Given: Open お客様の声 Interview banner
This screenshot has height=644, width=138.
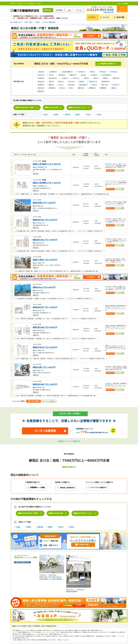Looking at the screenshot, I should tap(69, 616).
